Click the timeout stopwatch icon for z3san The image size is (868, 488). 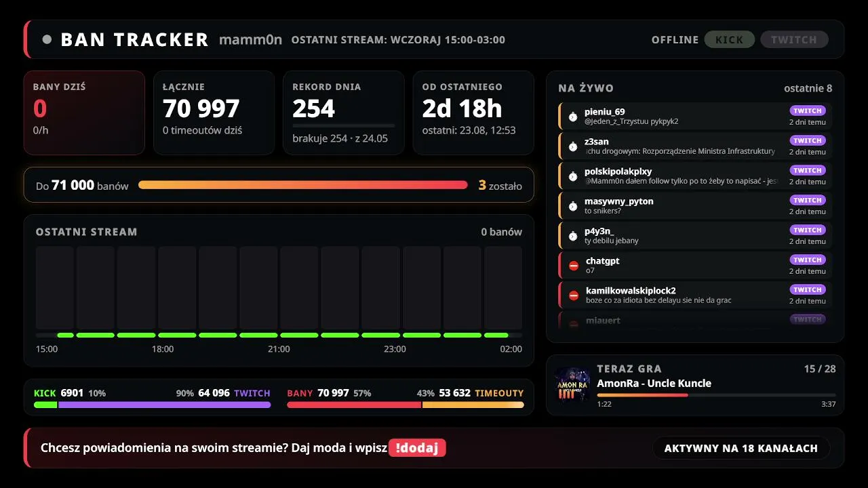click(x=573, y=146)
